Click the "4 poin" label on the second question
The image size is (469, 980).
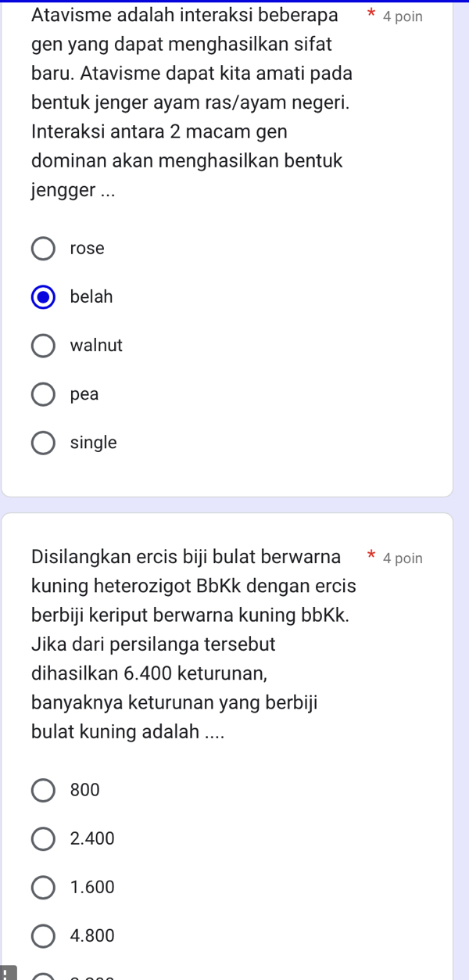click(x=403, y=558)
